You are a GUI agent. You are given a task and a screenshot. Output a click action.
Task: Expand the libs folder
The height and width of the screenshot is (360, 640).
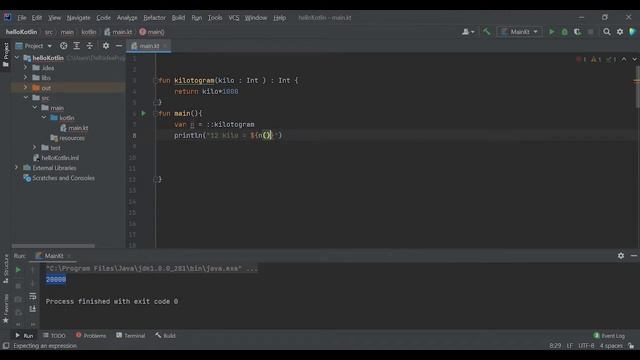coord(26,78)
